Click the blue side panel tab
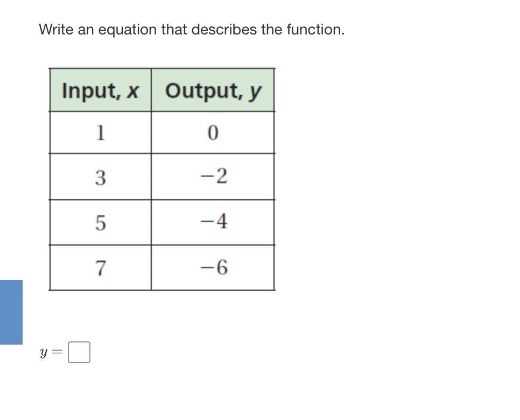The width and height of the screenshot is (520, 420). pos(11,312)
